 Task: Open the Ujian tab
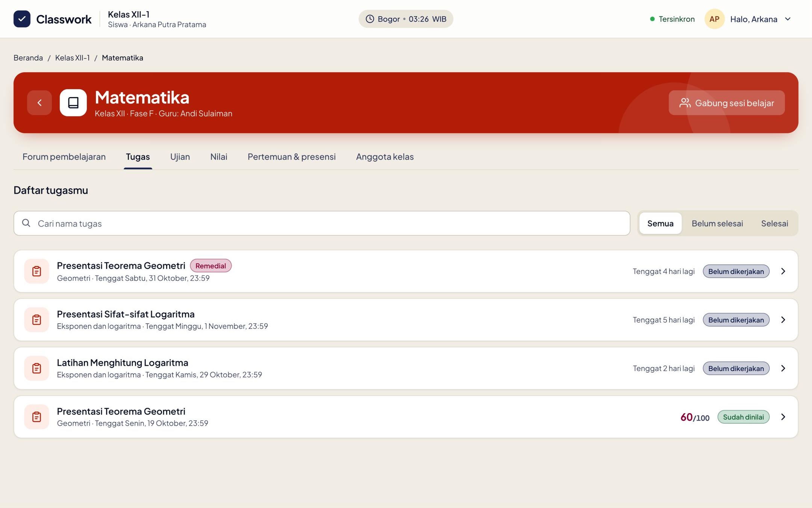click(x=180, y=157)
